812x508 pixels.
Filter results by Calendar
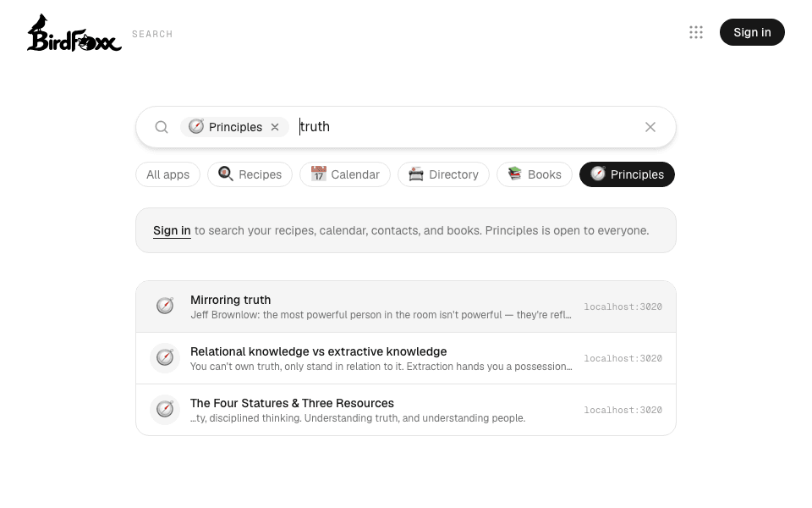(345, 174)
